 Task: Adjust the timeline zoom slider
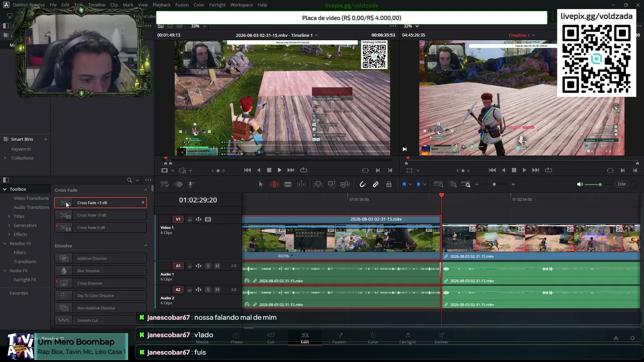494,185
